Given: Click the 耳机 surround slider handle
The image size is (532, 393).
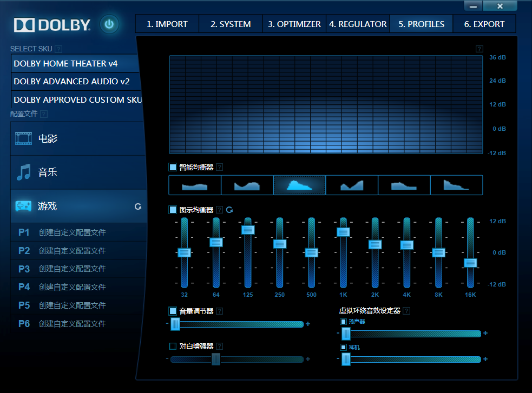Looking at the screenshot, I should [x=346, y=359].
